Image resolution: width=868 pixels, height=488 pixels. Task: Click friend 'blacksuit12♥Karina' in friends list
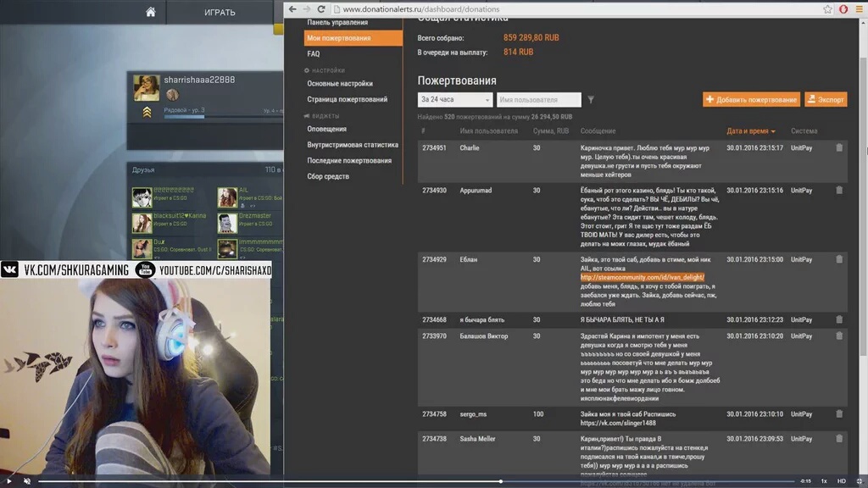coord(180,216)
